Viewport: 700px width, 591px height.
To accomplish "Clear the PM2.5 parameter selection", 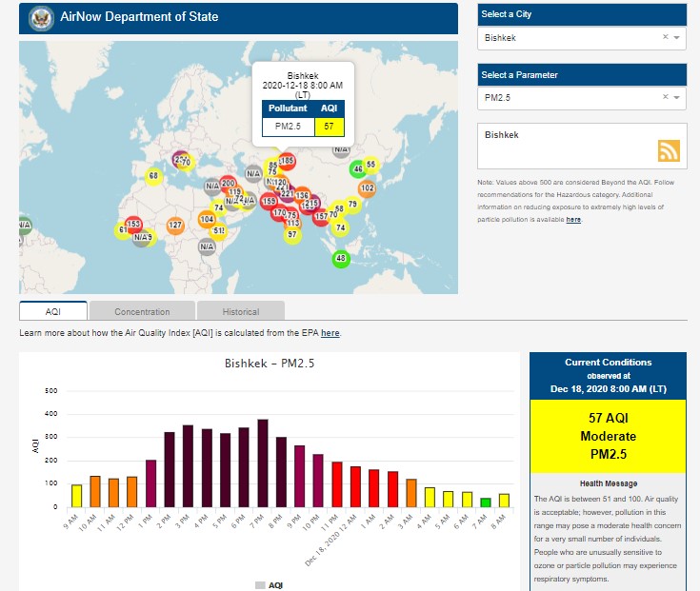I will pos(665,97).
